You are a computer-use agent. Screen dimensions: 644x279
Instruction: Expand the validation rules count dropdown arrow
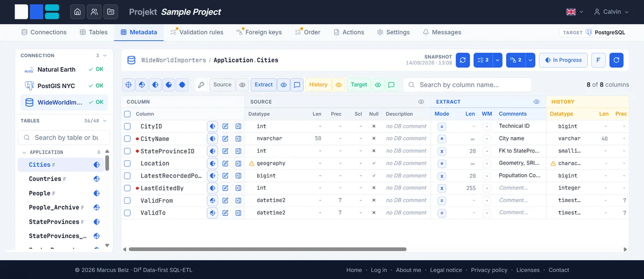[497, 60]
